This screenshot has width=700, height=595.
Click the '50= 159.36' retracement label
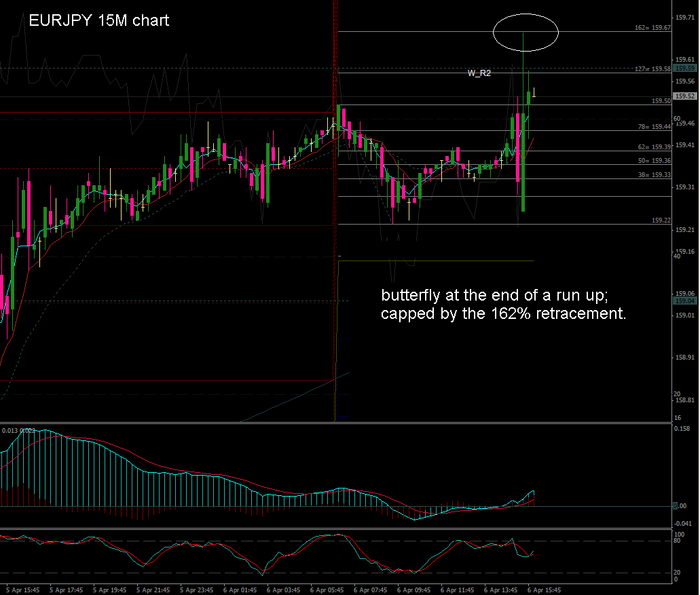pyautogui.click(x=654, y=161)
